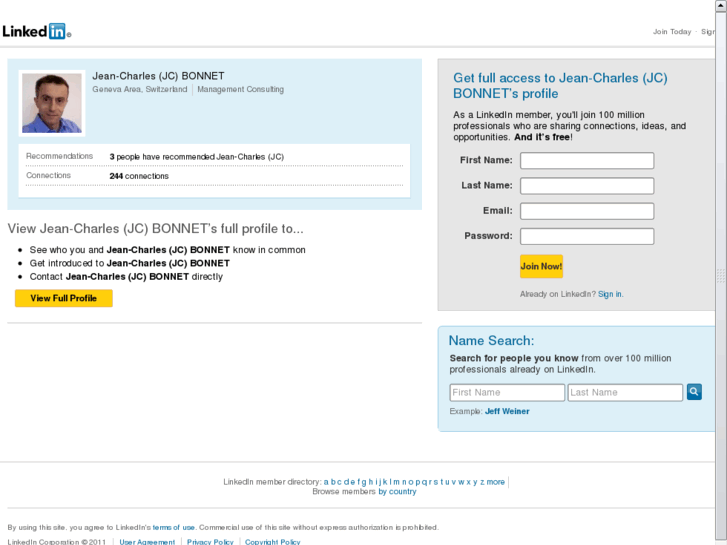Focus the Password field
The width and height of the screenshot is (727, 545).
point(587,236)
